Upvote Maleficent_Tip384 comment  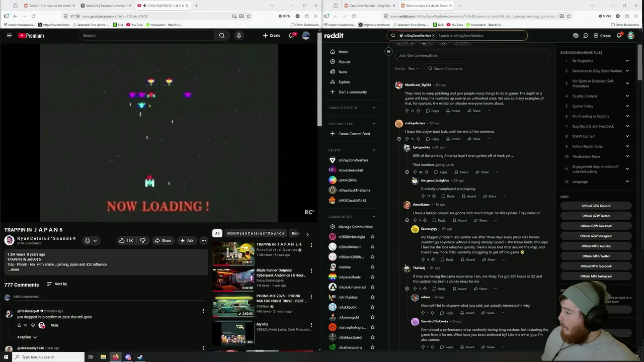click(407, 111)
